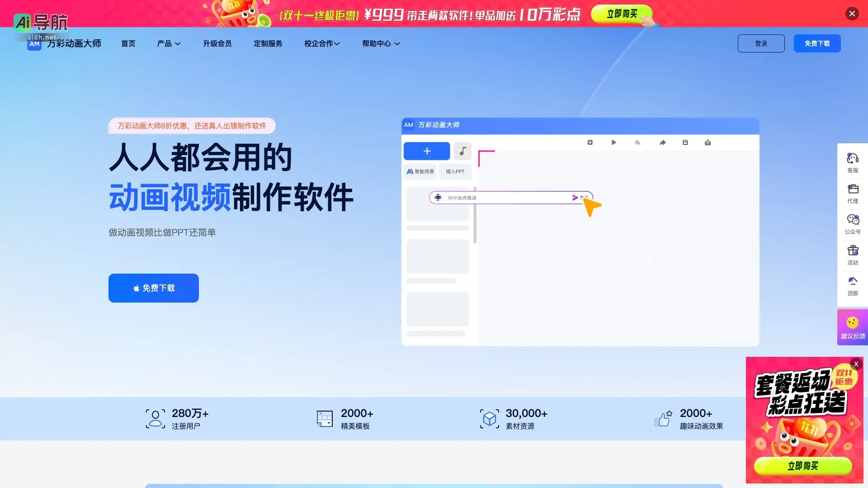Screen dimensions: 868x488
Task: Click the 精美模板 template icon
Action: coord(325,419)
